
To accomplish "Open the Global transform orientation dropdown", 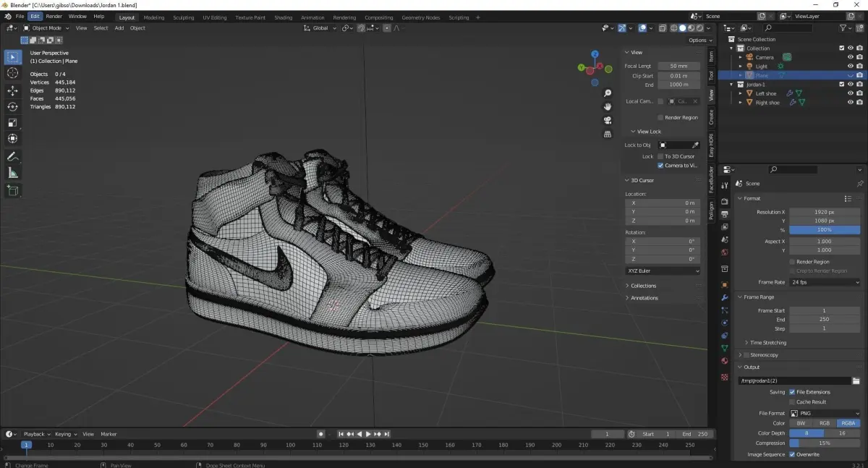I will click(x=320, y=28).
